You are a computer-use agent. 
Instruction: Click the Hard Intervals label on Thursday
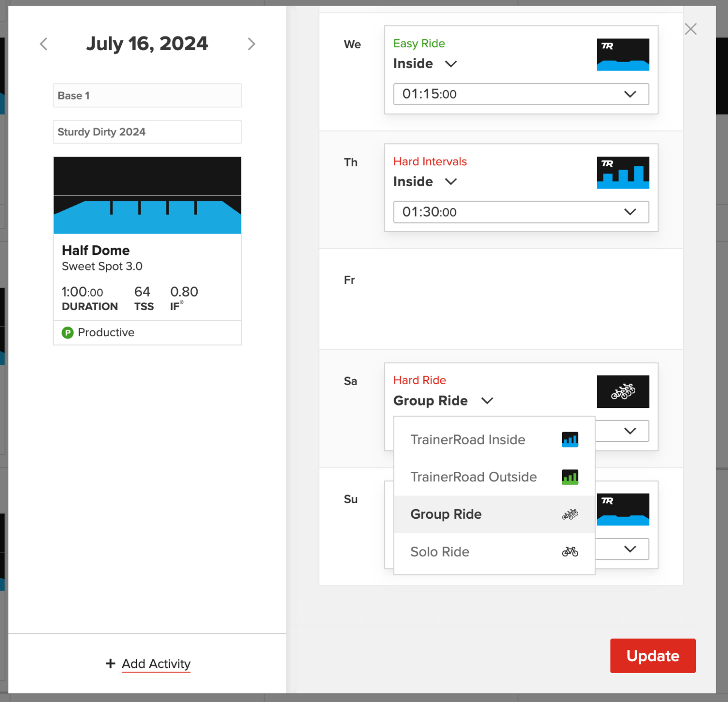tap(430, 162)
